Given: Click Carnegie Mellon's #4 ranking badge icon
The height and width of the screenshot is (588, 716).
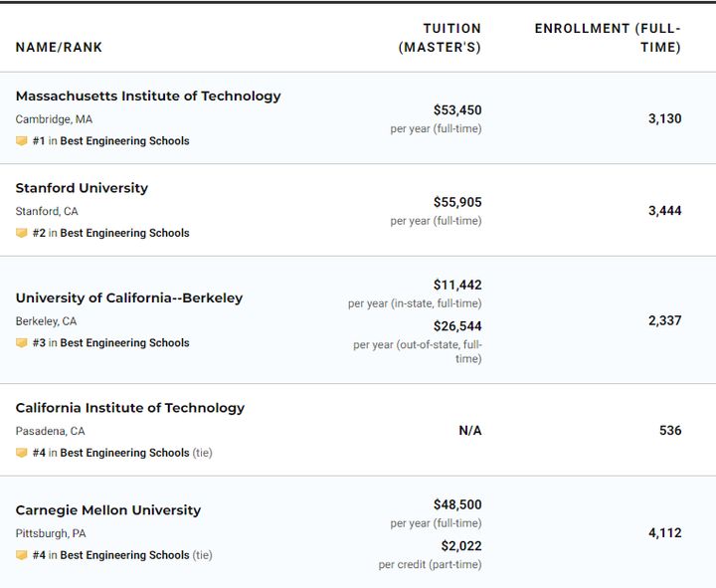Looking at the screenshot, I should click(22, 555).
